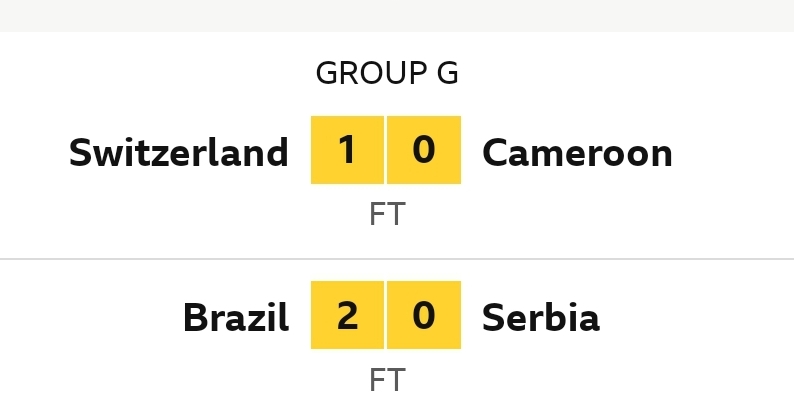Click the FT label under Switzerland–Cameroon
Image resolution: width=794 pixels, height=411 pixels.
pos(387,215)
